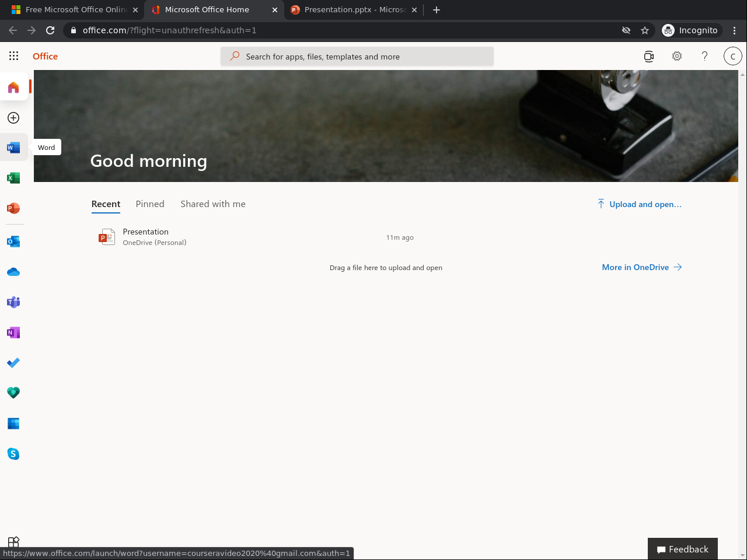Close the Presentation.pptx browser tab

click(x=414, y=10)
